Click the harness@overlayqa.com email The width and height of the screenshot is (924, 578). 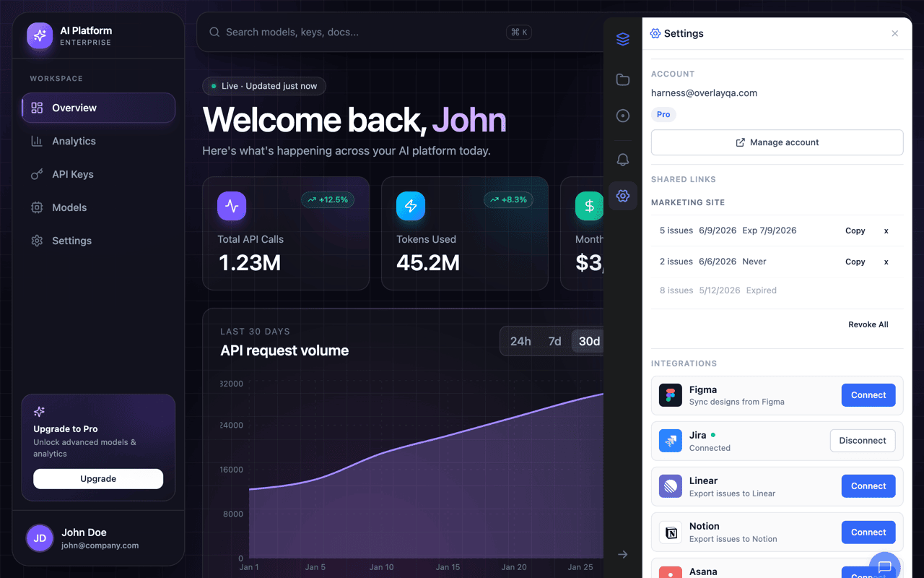point(704,92)
